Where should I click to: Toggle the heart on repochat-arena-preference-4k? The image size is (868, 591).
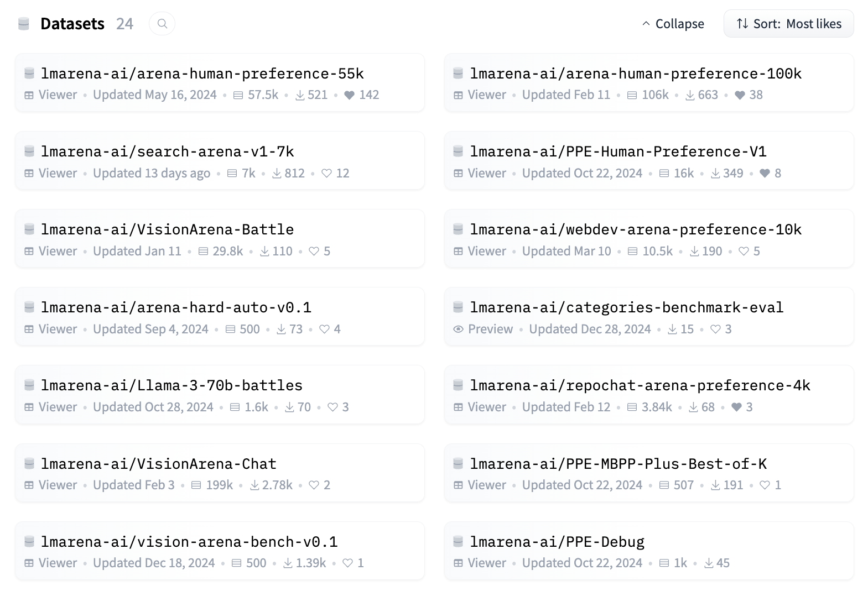[736, 407]
